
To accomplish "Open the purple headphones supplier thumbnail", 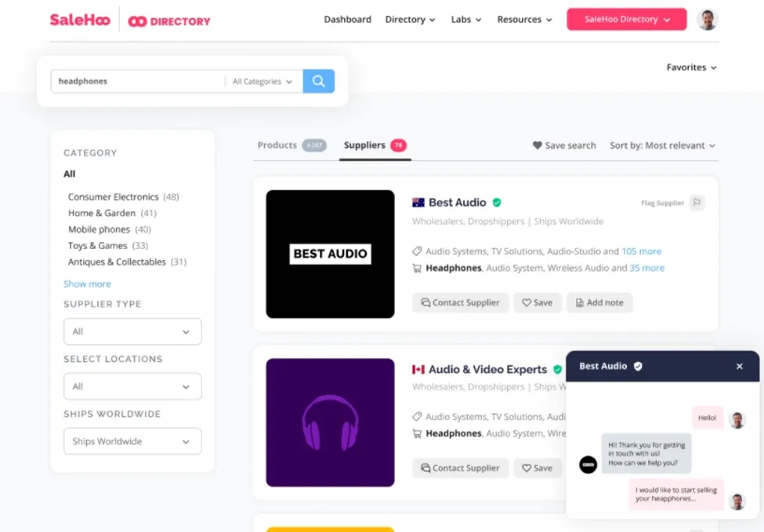I will [331, 422].
